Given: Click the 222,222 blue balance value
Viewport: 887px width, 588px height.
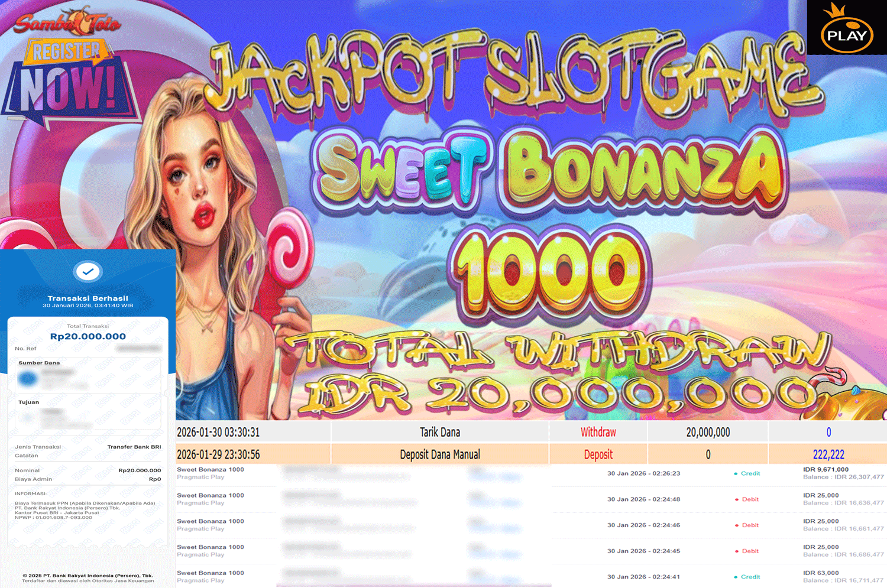Looking at the screenshot, I should [x=828, y=454].
